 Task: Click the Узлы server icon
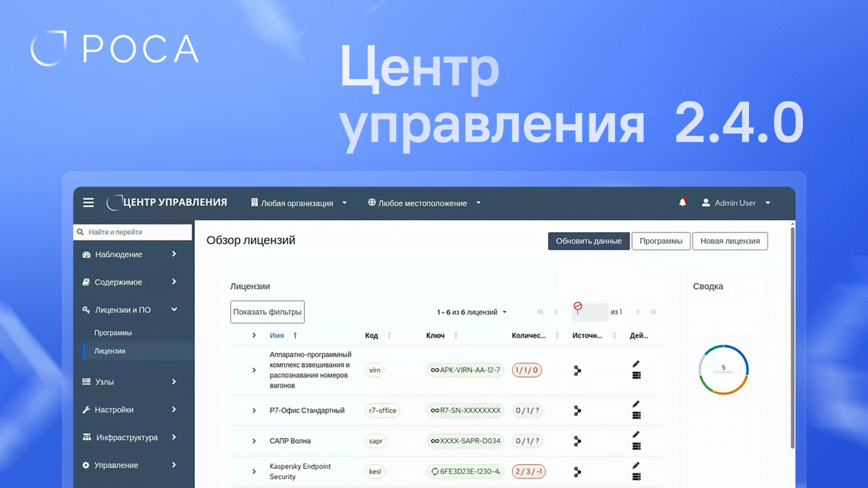coord(86,382)
